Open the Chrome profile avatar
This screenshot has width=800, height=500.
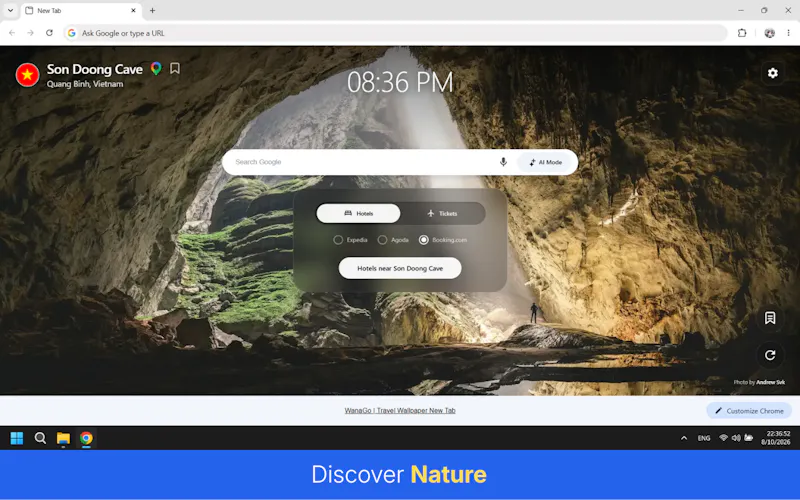pyautogui.click(x=769, y=33)
